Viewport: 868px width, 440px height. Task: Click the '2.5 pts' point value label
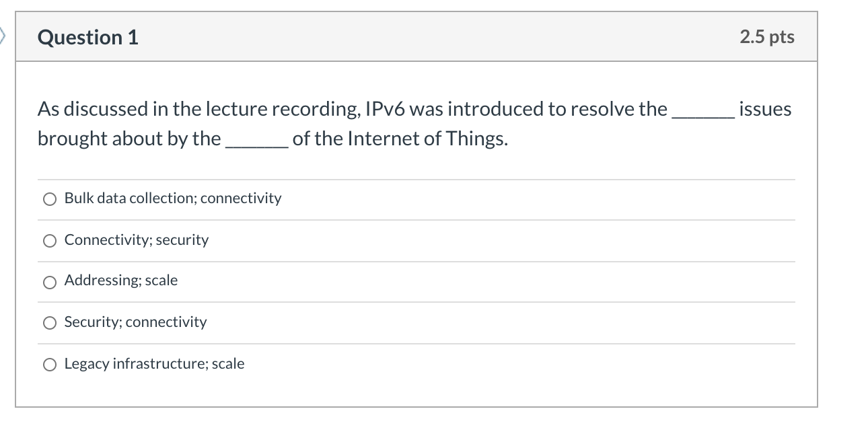coord(766,37)
